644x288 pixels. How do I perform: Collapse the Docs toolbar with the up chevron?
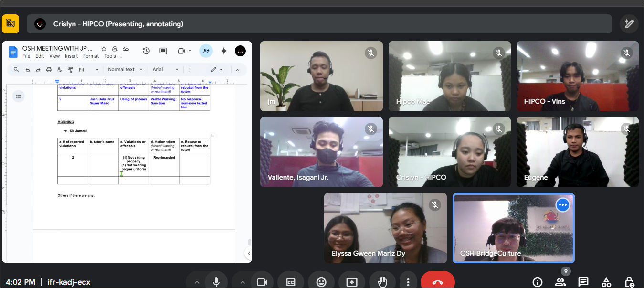pyautogui.click(x=239, y=70)
